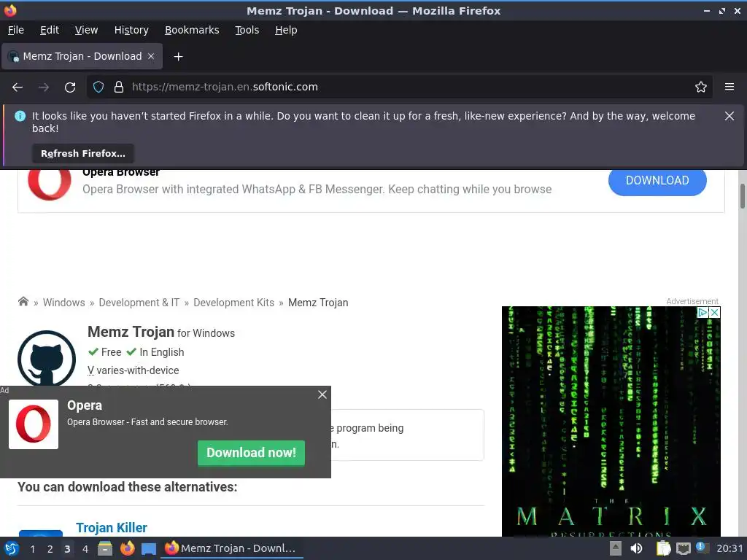Click the removable media tray icon
Viewport: 747px width, 560px height.
click(x=616, y=548)
